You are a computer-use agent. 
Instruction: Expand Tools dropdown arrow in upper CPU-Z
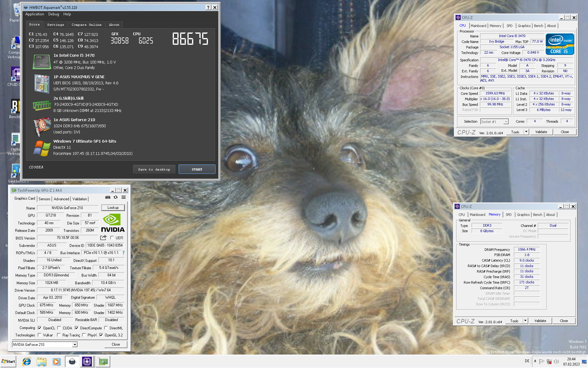tap(526, 132)
